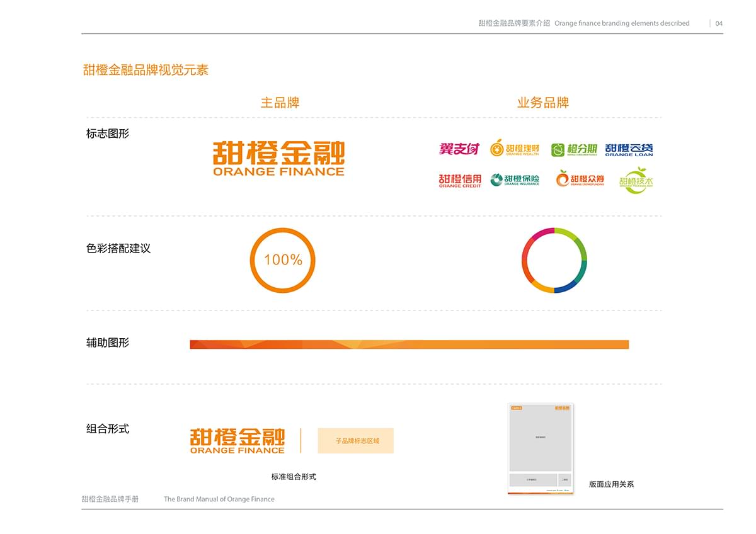The image size is (756, 534).
Task: Click the orange gradient auxiliary graphic bar
Action: [x=409, y=344]
